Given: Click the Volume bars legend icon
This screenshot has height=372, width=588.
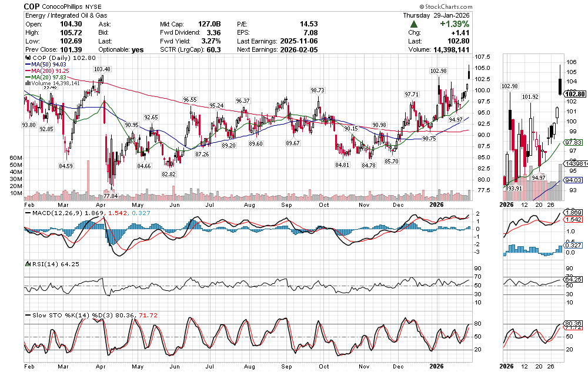Looking at the screenshot, I should [x=26, y=83].
